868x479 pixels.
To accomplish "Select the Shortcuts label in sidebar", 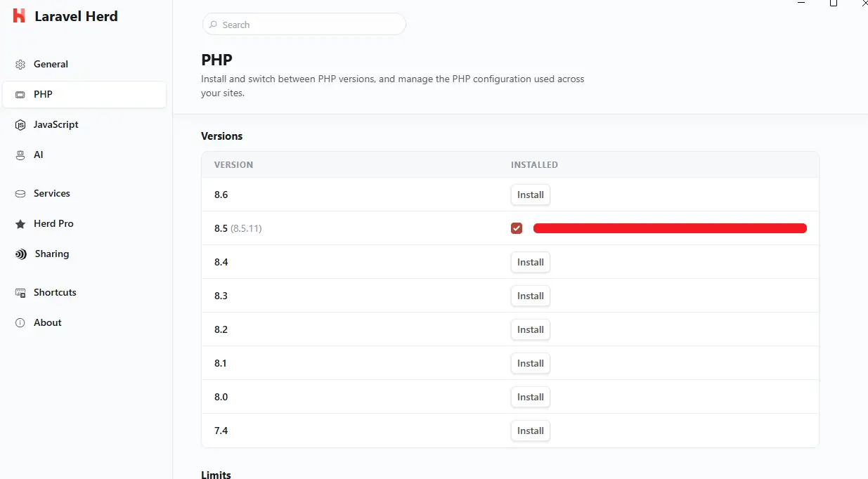I will (x=55, y=292).
